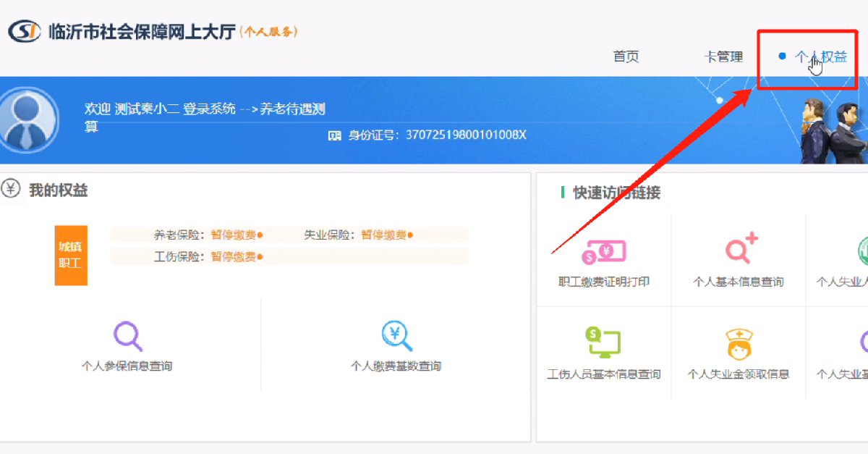Click 养老保险 暂停缴费 status text

[234, 235]
